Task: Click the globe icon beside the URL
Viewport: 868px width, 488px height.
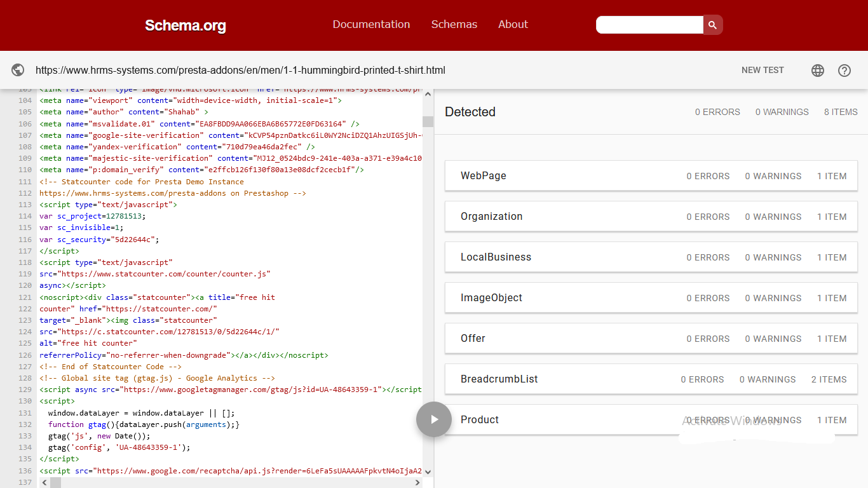Action: tap(18, 71)
